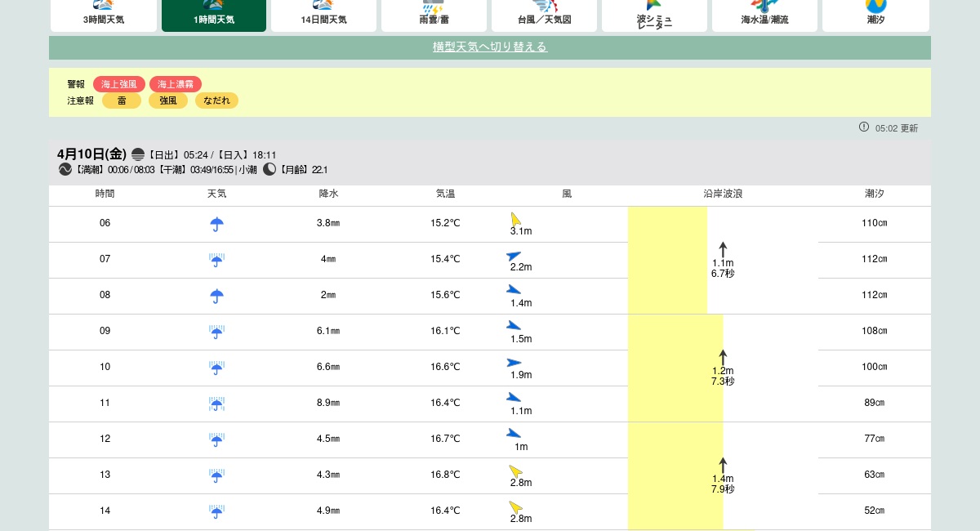Screen dimensions: 980x531
Task: Click the 雷 advisory badge
Action: point(122,100)
